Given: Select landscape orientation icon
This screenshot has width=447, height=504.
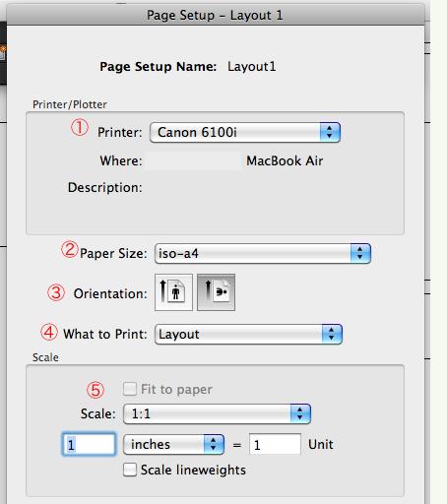Looking at the screenshot, I should (x=216, y=292).
